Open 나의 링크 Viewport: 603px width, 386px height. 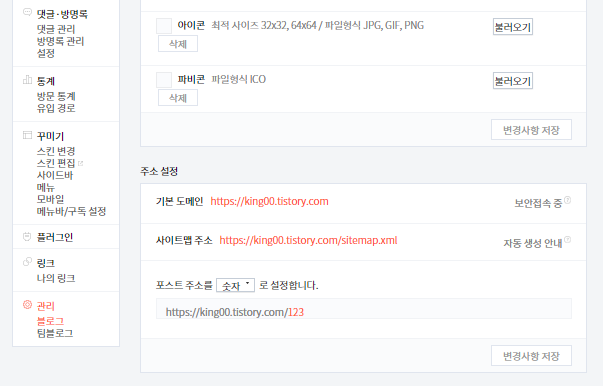click(56, 278)
